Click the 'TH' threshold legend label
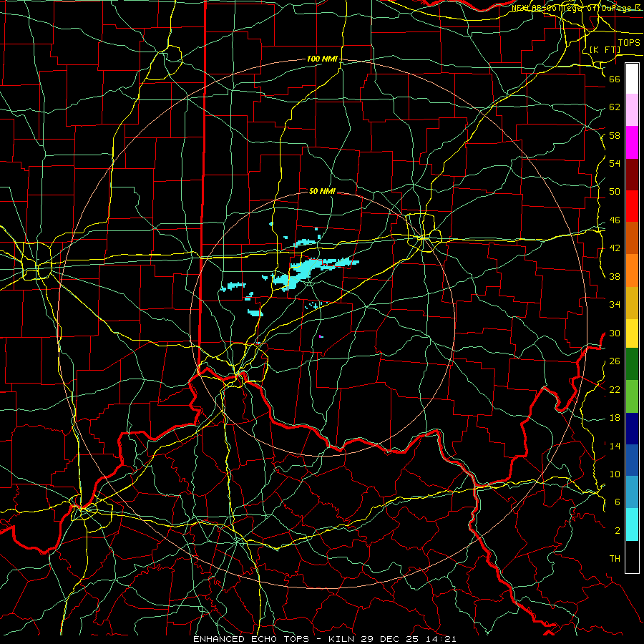Screen dimensions: 644x644 [615, 559]
